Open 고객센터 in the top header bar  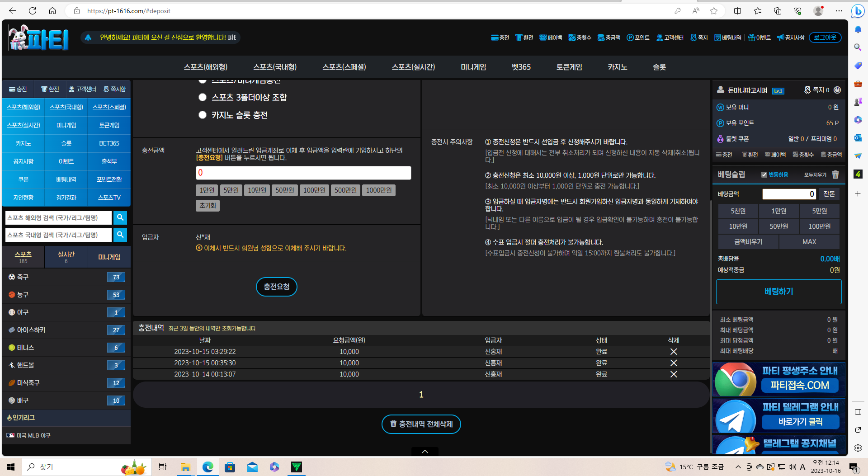pos(670,38)
